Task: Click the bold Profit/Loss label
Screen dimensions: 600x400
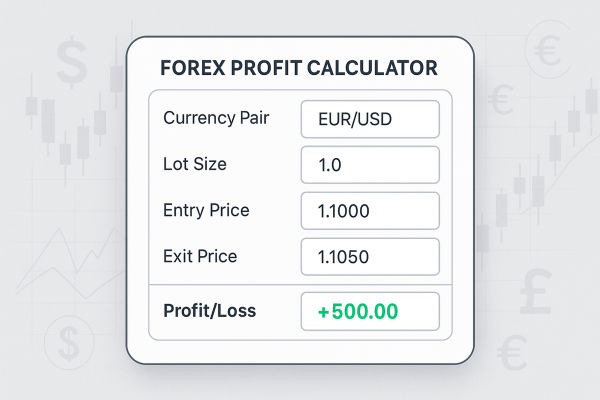Action: point(209,311)
